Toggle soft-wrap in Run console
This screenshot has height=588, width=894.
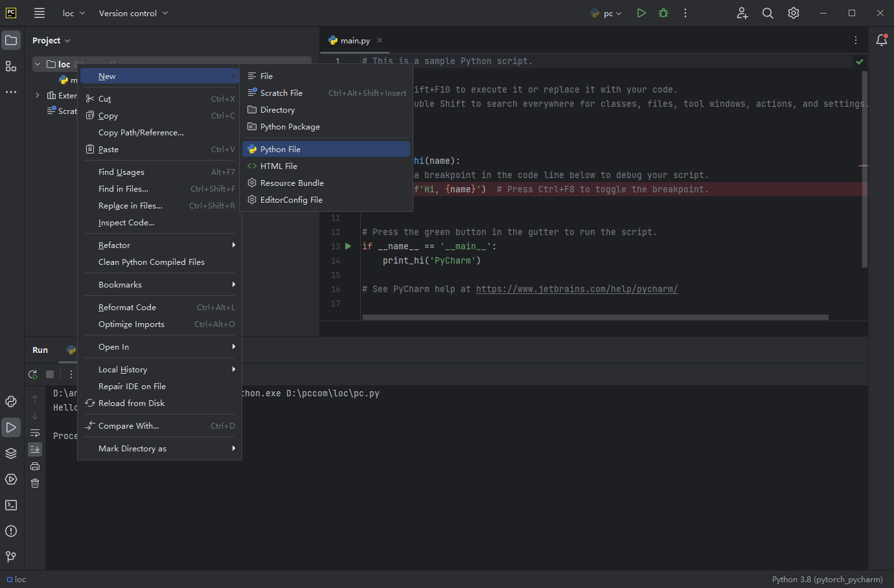point(35,433)
